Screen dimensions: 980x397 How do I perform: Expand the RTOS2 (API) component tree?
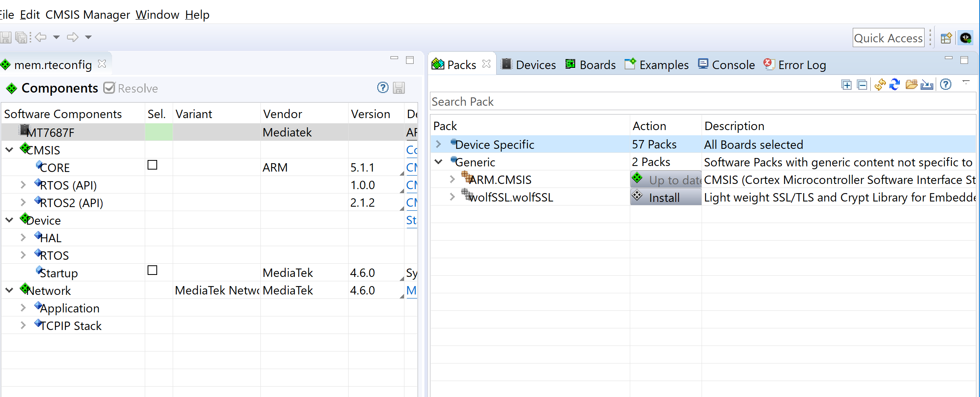[23, 202]
